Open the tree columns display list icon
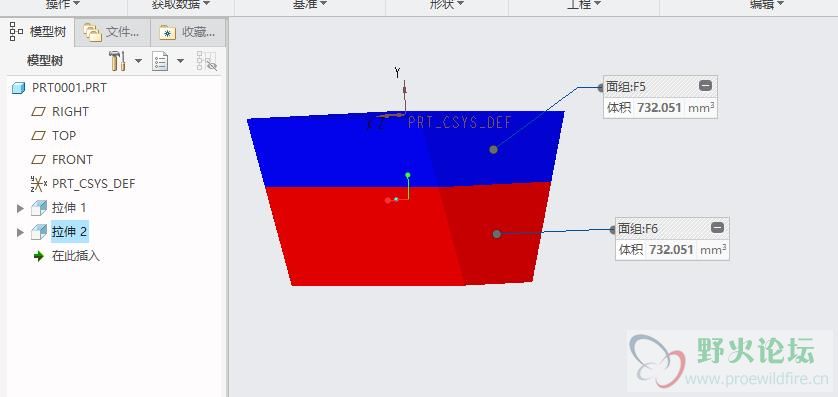This screenshot has height=397, width=838. pyautogui.click(x=160, y=61)
